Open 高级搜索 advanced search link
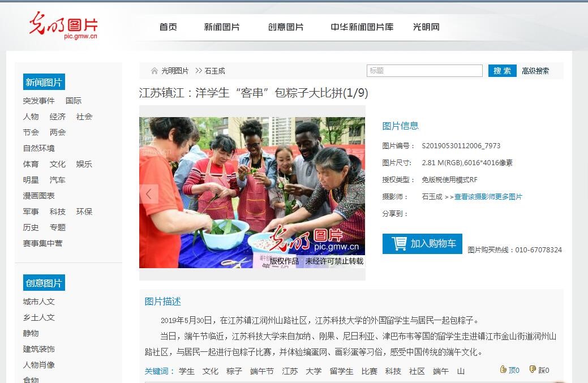Viewport: 588px width, 383px height. click(535, 71)
